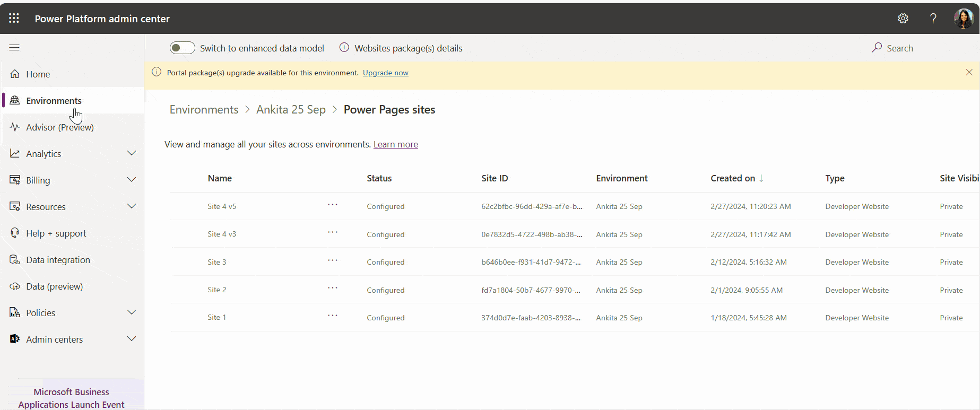980x410 pixels.
Task: Click Site ID 62c2bfbc-96dd-429a-af7e-b...
Action: [x=532, y=206]
